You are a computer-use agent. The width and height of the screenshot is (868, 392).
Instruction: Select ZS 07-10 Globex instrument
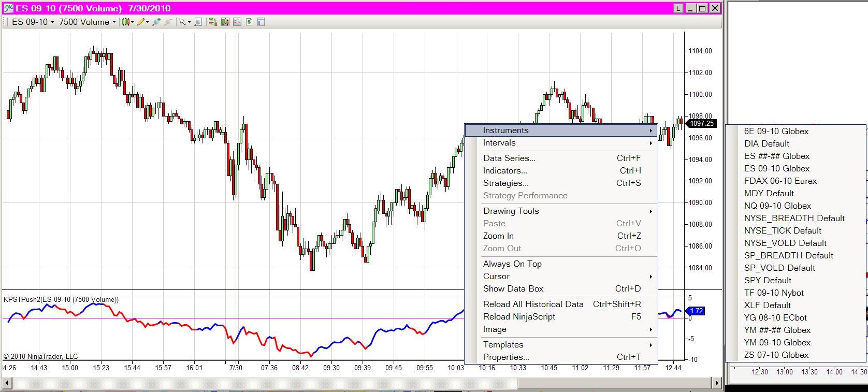(x=796, y=355)
